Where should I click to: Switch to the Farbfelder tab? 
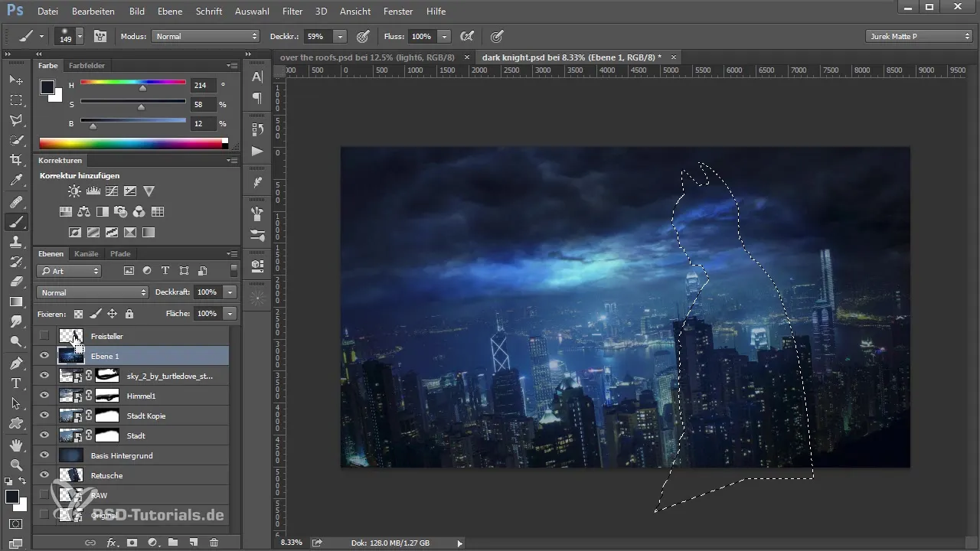point(87,65)
